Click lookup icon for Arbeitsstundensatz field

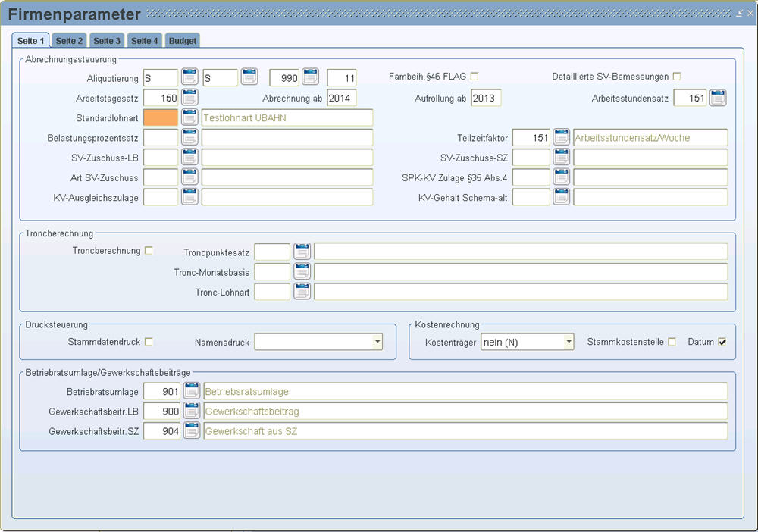click(718, 98)
